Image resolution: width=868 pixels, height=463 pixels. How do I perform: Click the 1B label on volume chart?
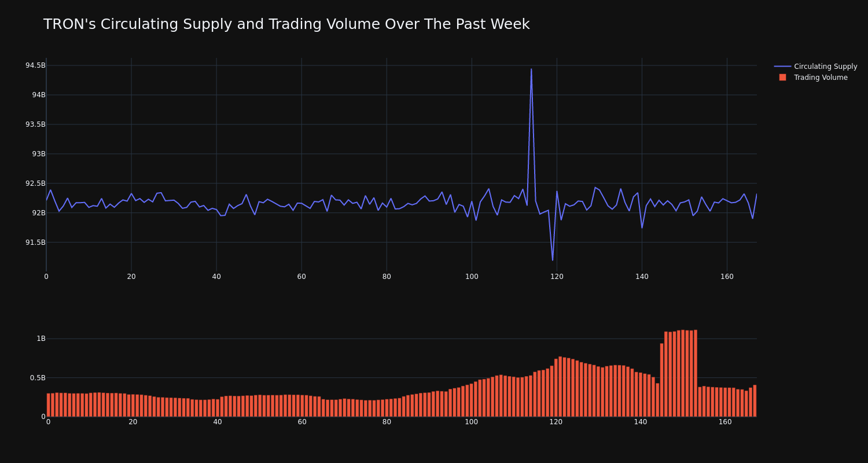tap(41, 339)
